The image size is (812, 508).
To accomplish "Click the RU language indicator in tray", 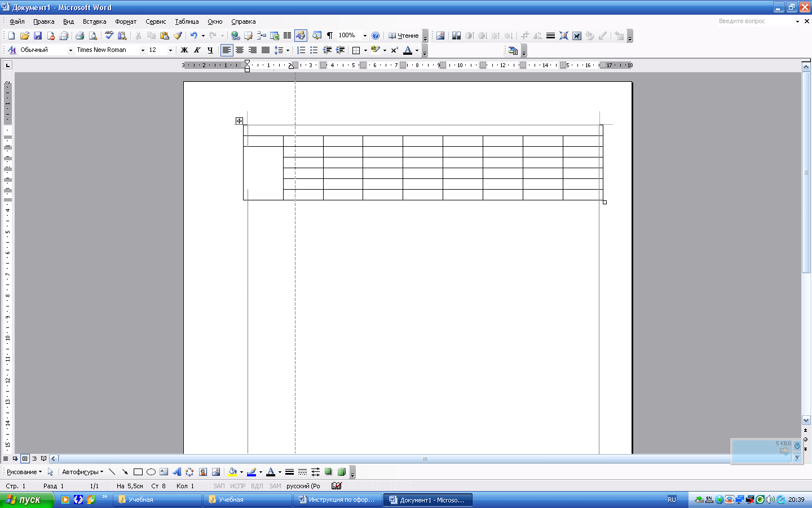I will (672, 500).
